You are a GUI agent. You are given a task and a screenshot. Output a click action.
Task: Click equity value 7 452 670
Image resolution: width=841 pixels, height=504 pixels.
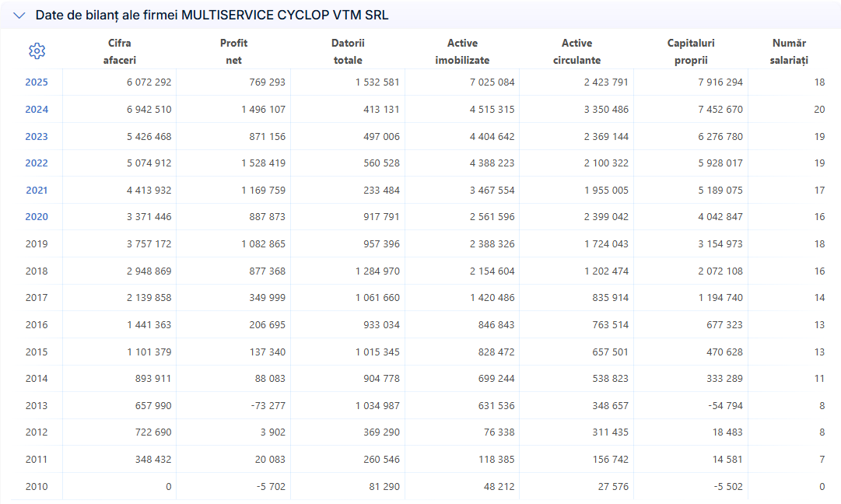coord(720,110)
